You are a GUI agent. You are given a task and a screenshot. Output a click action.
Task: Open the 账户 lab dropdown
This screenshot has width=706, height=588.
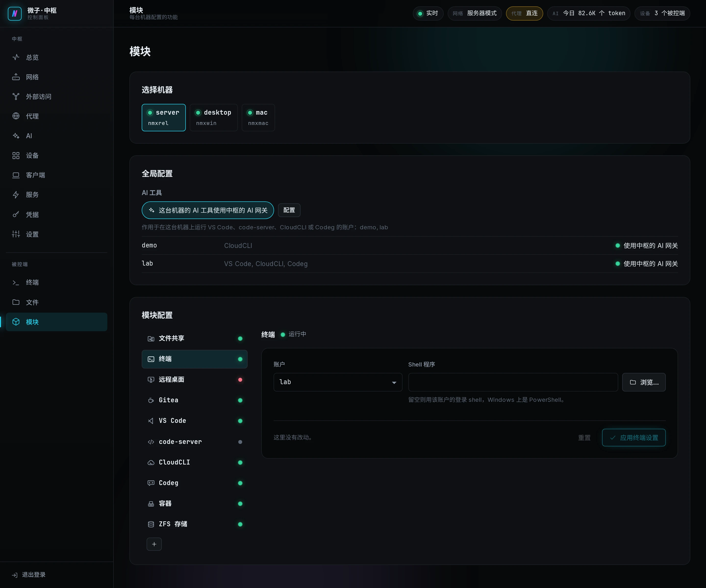click(338, 382)
